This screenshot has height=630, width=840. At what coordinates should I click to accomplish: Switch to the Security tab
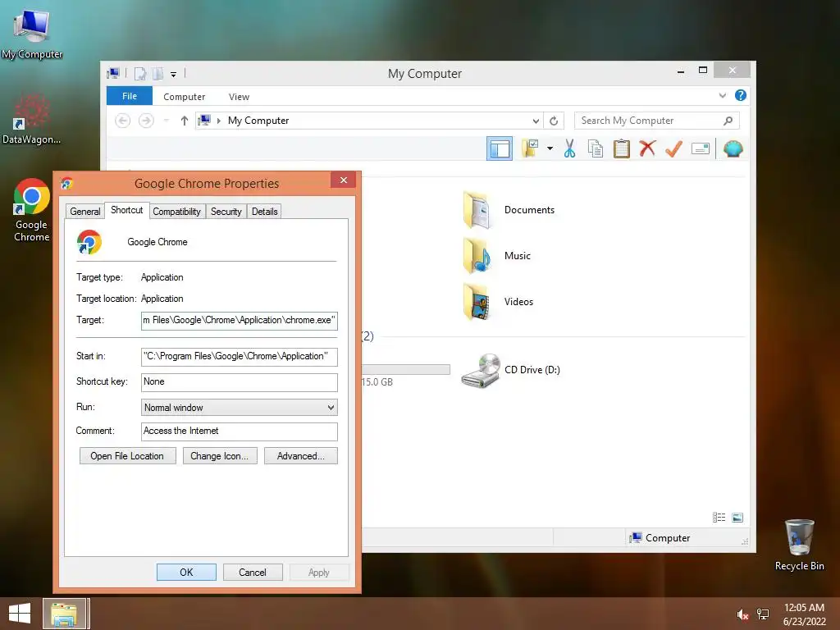tap(226, 212)
